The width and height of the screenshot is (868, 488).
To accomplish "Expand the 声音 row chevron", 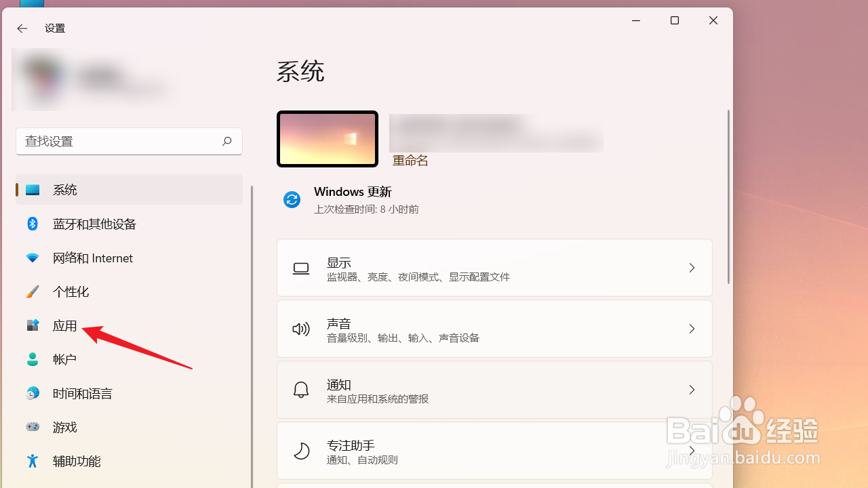I will pyautogui.click(x=692, y=329).
